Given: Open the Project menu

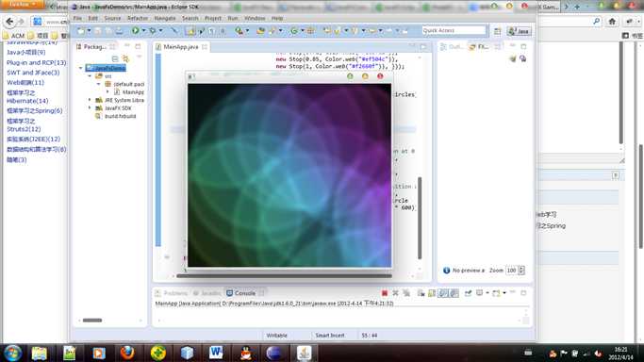Looking at the screenshot, I should (x=213, y=18).
